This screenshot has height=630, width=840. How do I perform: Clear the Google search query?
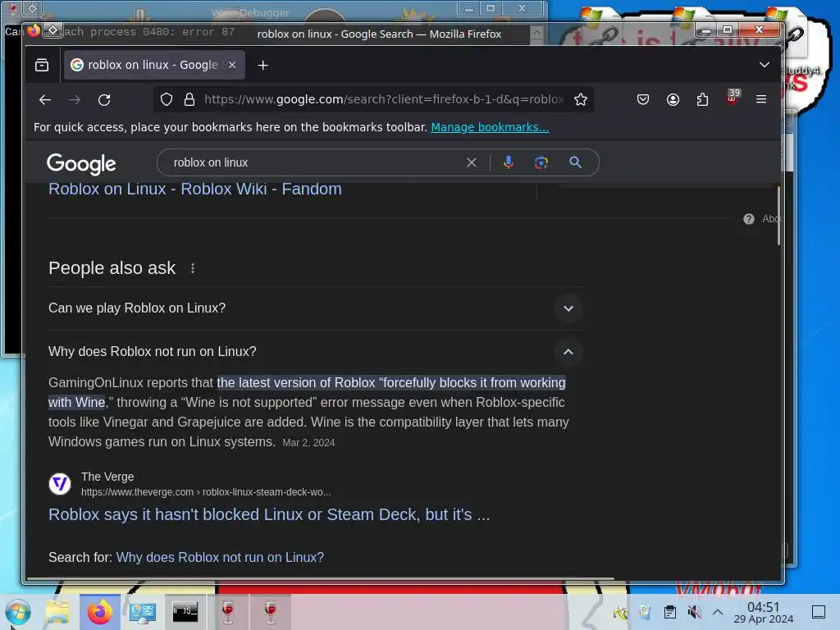tap(472, 162)
